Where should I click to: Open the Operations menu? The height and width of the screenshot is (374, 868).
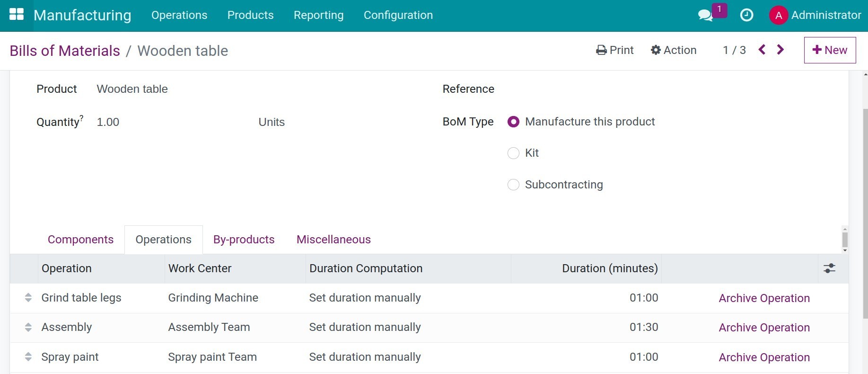179,15
